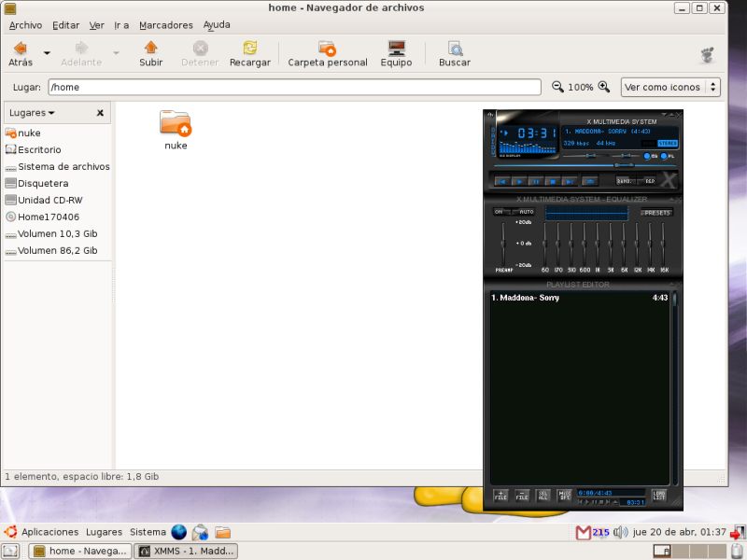747x560 pixels.
Task: Click the equalizer 16K band slider
Action: click(663, 244)
